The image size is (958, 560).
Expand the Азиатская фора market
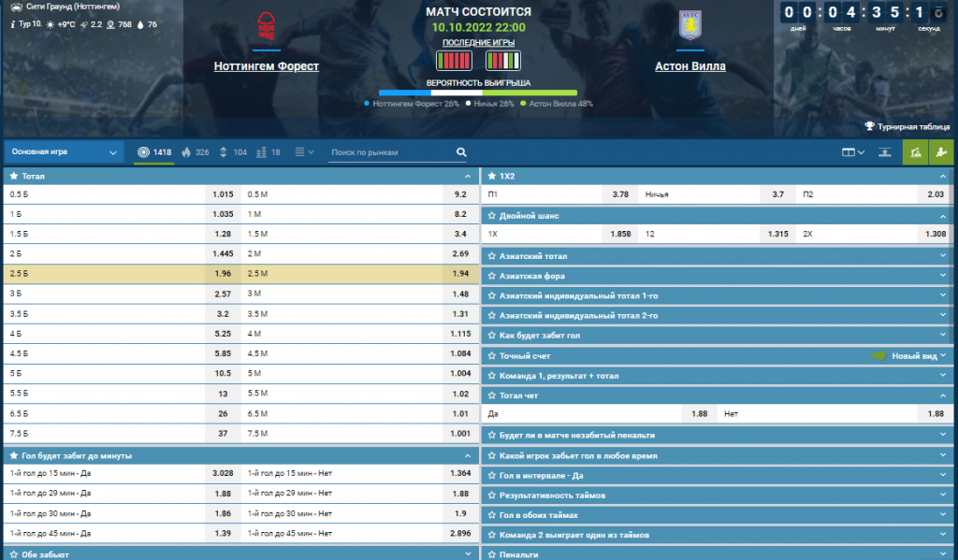tap(716, 276)
